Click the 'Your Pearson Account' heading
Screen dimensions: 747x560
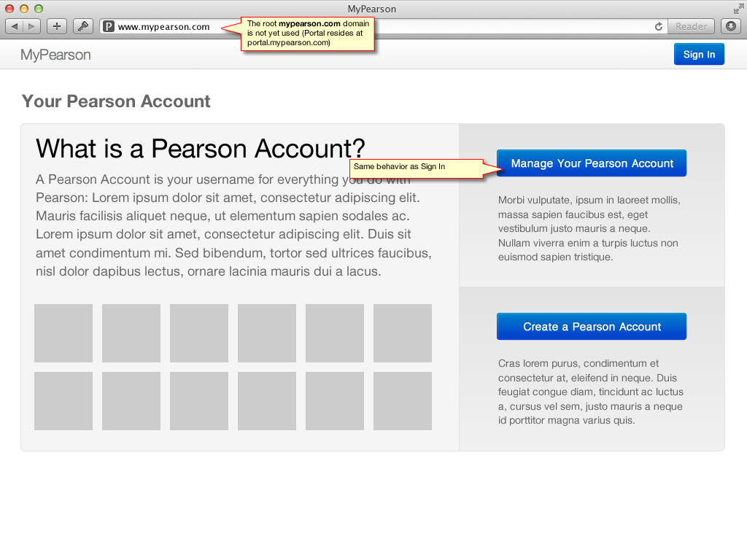pos(116,101)
